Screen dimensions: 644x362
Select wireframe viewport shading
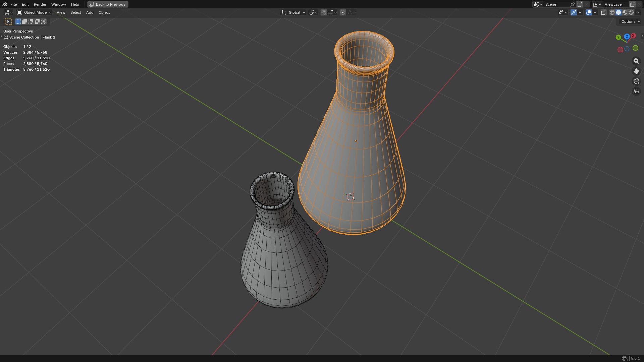[x=612, y=12]
